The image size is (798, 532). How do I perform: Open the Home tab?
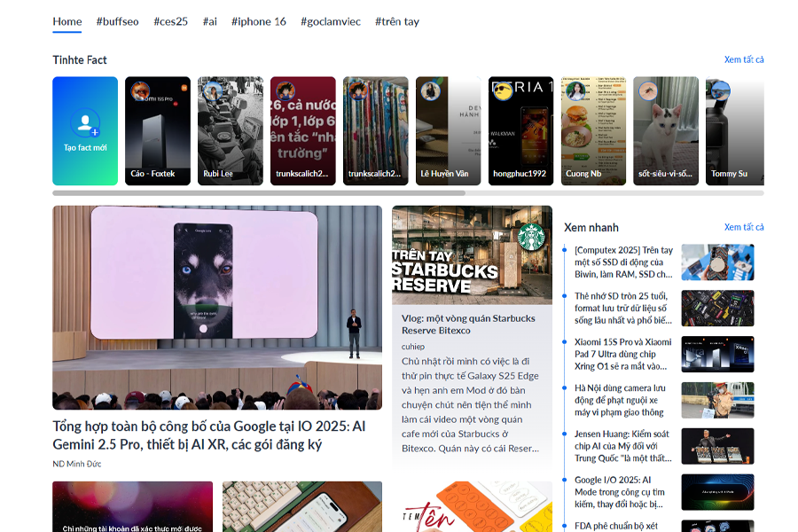point(67,22)
